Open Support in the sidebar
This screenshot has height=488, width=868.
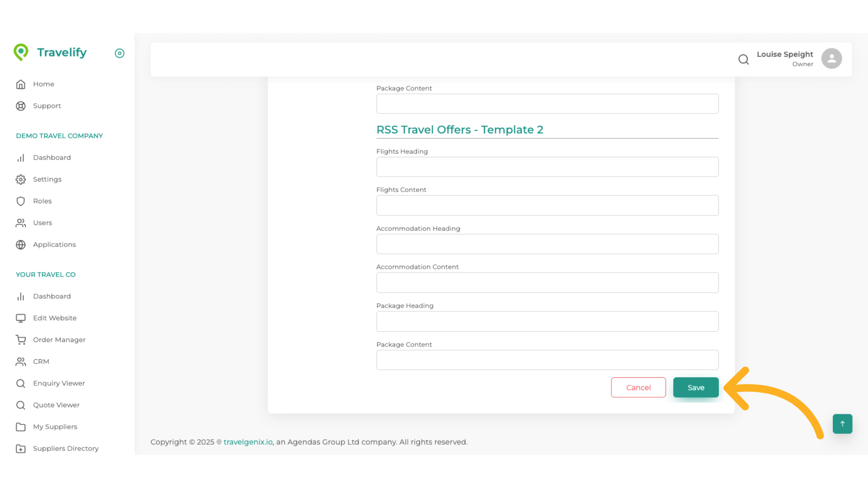pyautogui.click(x=47, y=106)
